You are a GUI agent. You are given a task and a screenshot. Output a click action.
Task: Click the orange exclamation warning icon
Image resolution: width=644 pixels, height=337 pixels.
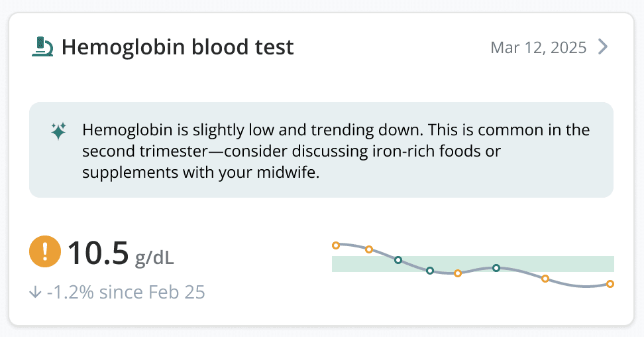coord(45,252)
